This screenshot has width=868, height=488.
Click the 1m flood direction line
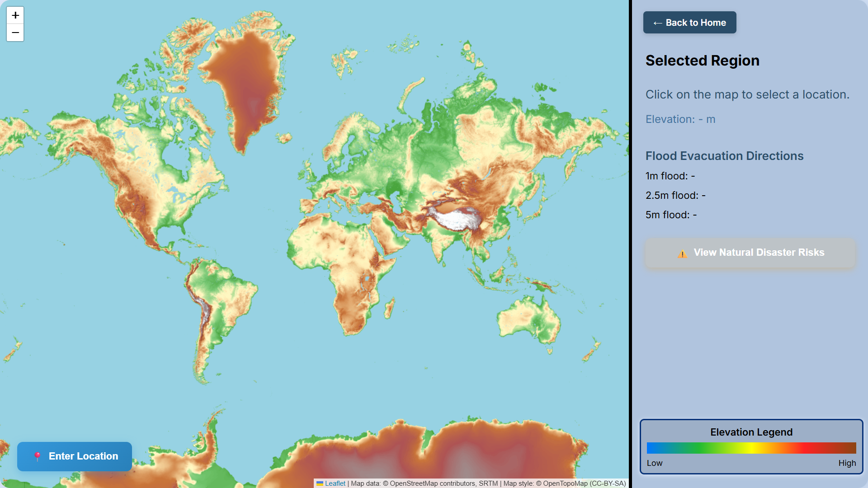point(670,176)
